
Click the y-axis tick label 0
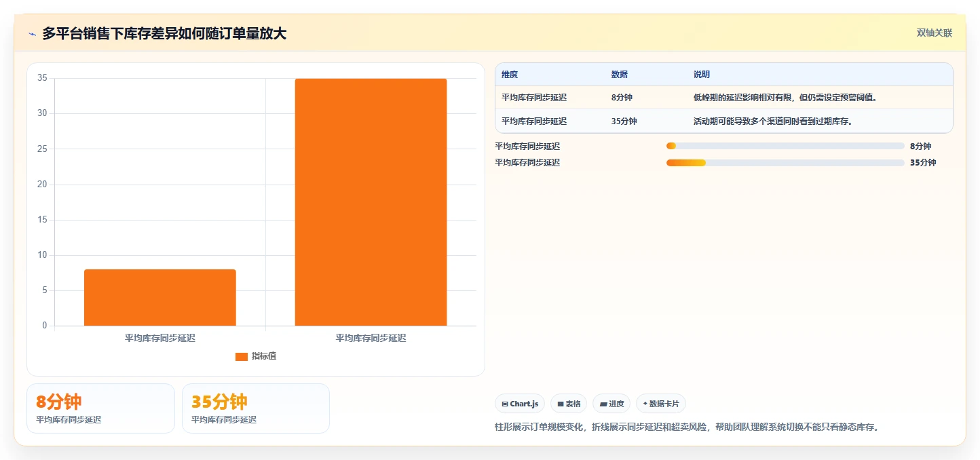pyautogui.click(x=44, y=326)
